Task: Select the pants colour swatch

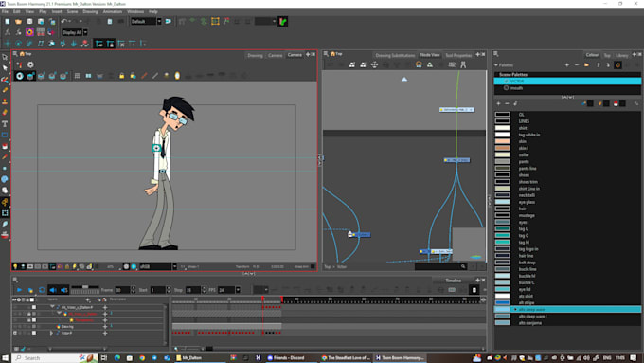Action: [502, 161]
